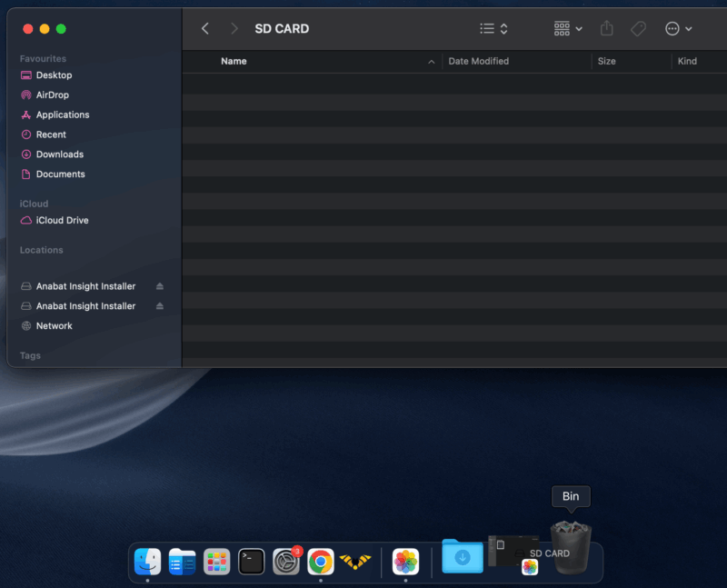Open Launchpad from the Dock
Screen dimensions: 727x588
[x=216, y=562]
